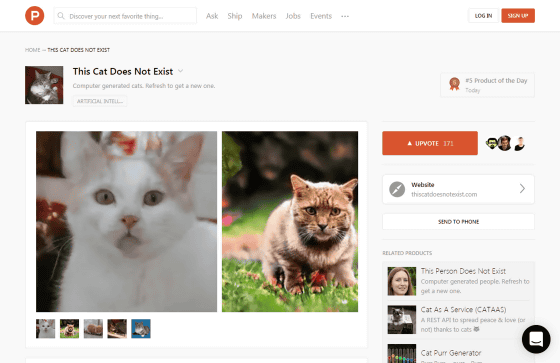Open the Ask menu item

[x=212, y=16]
